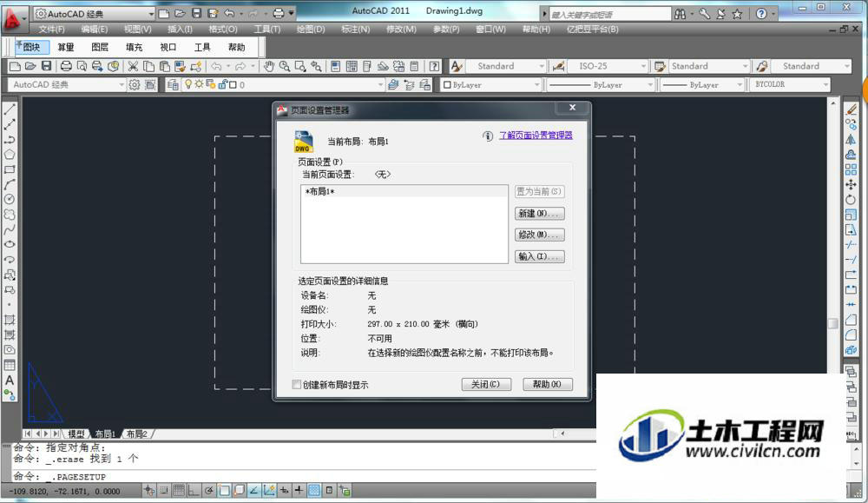Toggle Dynamic Input in status bar
The image size is (868, 503).
284,490
